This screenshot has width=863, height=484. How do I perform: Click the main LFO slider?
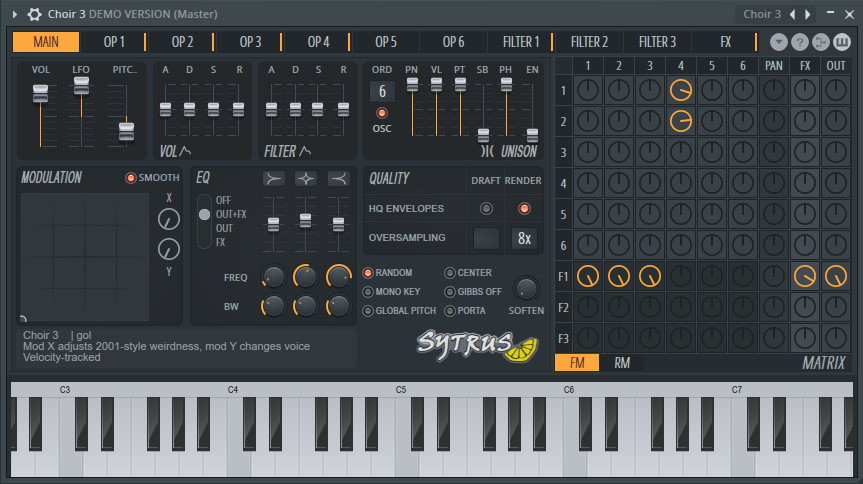coord(81,112)
